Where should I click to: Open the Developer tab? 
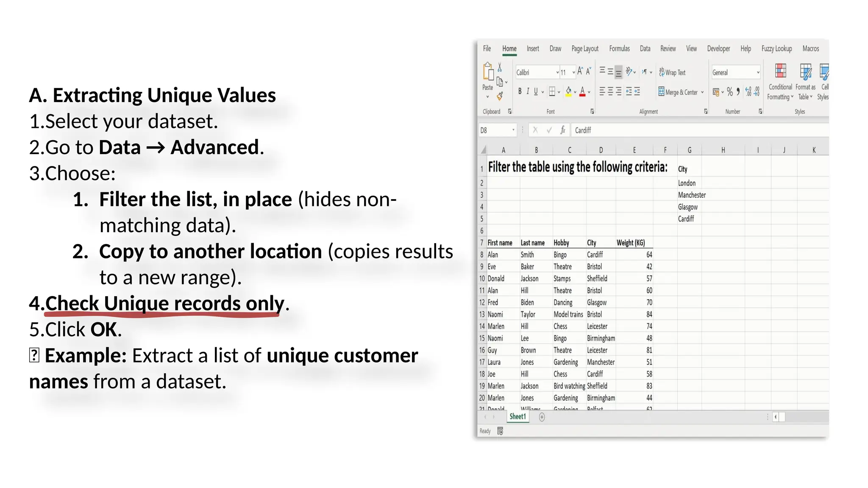click(x=718, y=49)
